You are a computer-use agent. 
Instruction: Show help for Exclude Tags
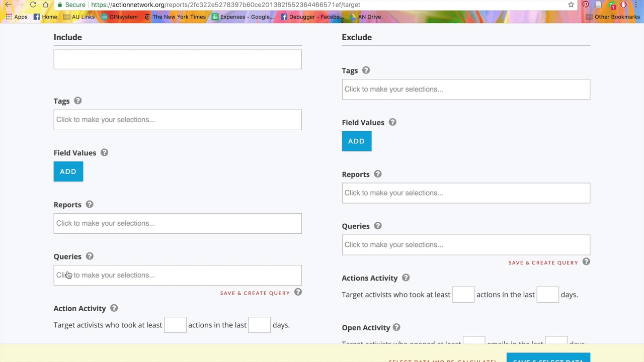pyautogui.click(x=366, y=70)
